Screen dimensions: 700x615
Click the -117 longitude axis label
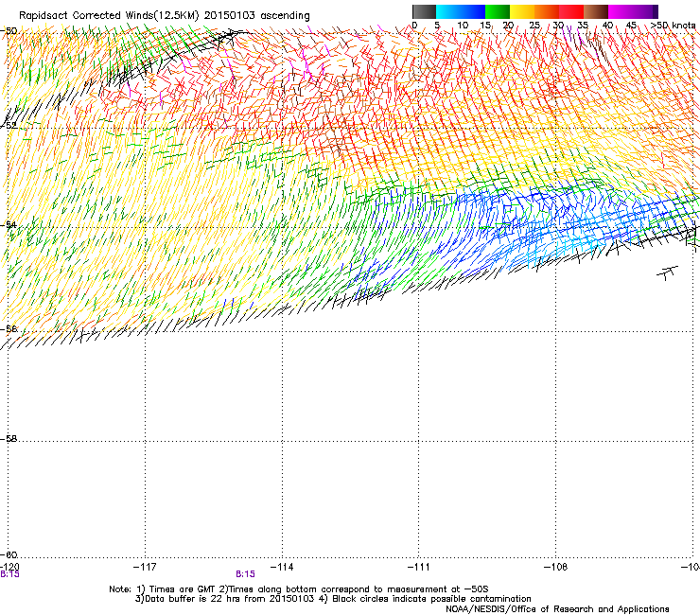coord(145,567)
